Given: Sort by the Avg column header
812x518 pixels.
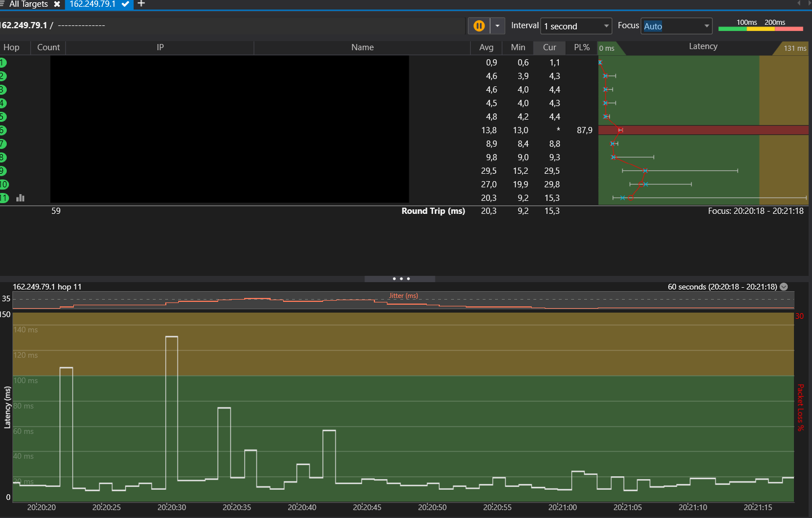Looking at the screenshot, I should click(x=486, y=47).
